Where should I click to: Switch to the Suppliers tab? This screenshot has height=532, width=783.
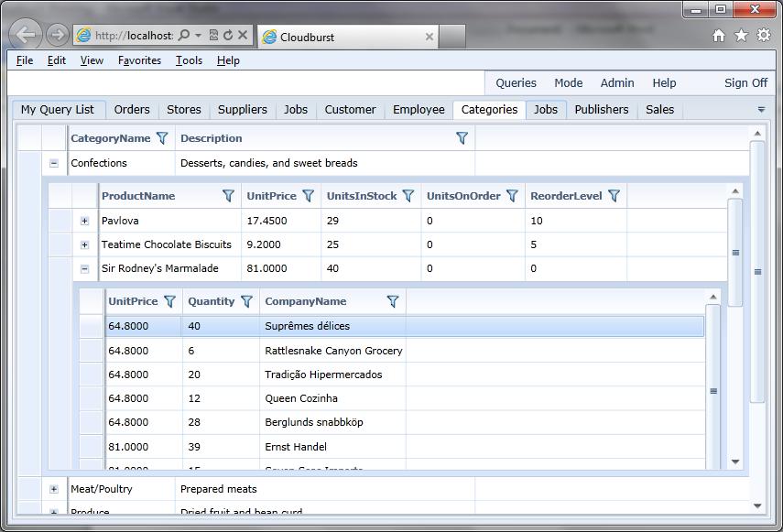[242, 110]
